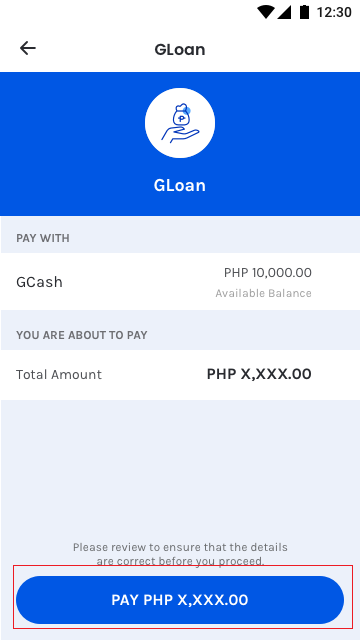The image size is (360, 640).
Task: Tap the review details reminder text
Action: click(180, 554)
